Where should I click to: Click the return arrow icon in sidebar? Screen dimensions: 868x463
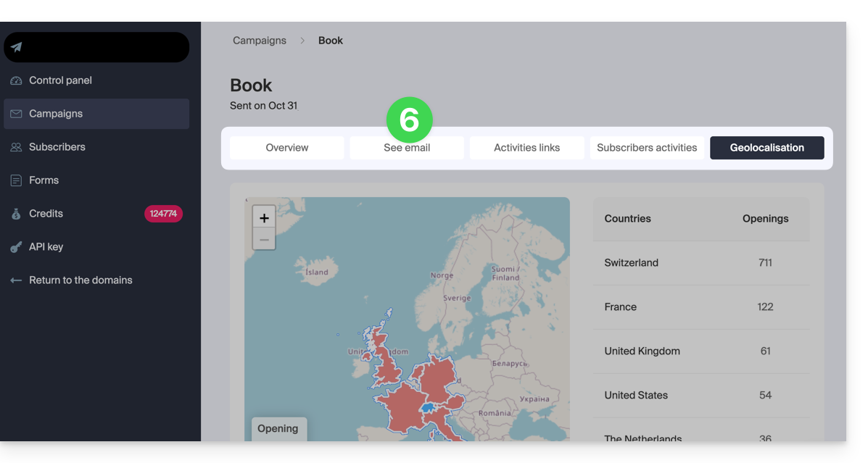16,280
